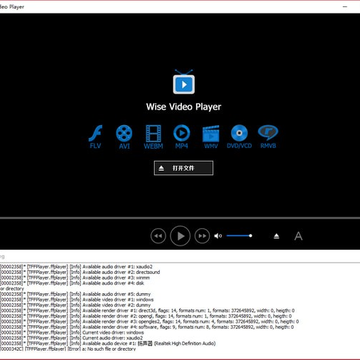Click log line 'Available audio driver #3: winmm'
This screenshot has height=360, width=360.
coord(75,277)
